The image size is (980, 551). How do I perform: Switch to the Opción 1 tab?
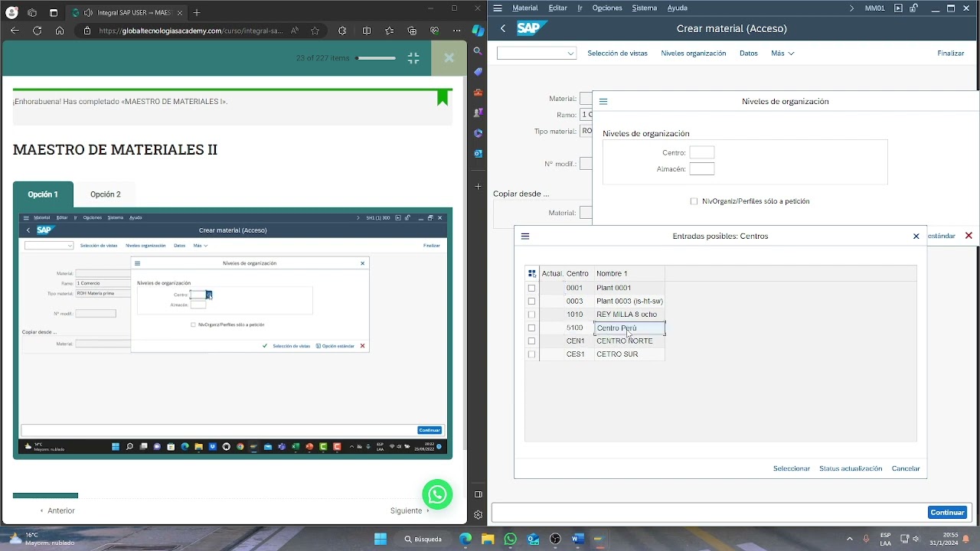43,194
